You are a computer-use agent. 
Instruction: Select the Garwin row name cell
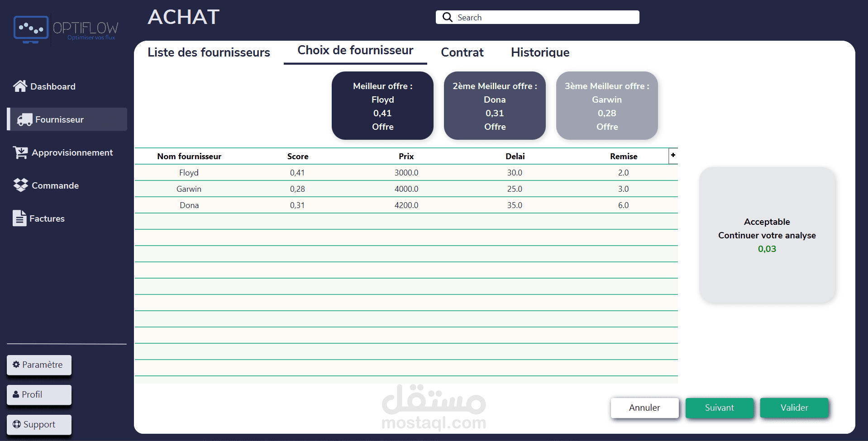point(189,189)
